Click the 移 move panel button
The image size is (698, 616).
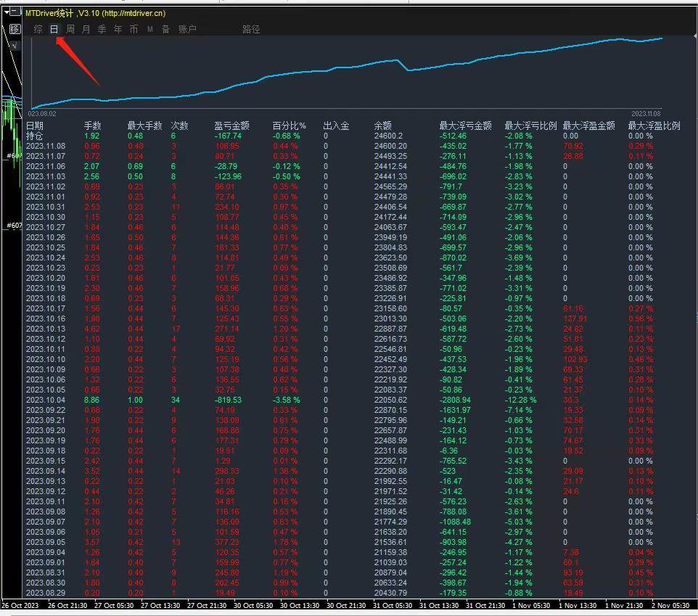coord(15,29)
